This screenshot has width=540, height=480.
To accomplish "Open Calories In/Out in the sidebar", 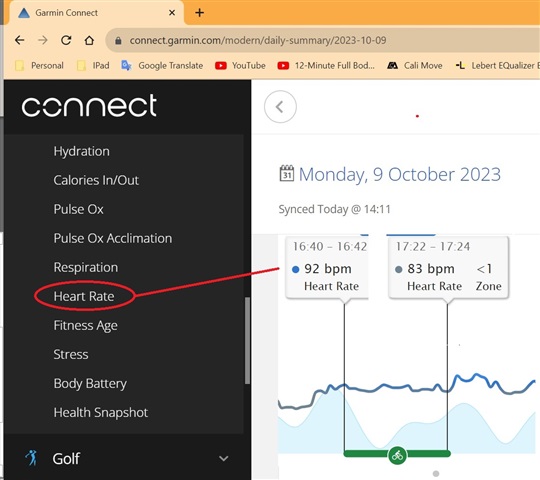I will point(96,180).
